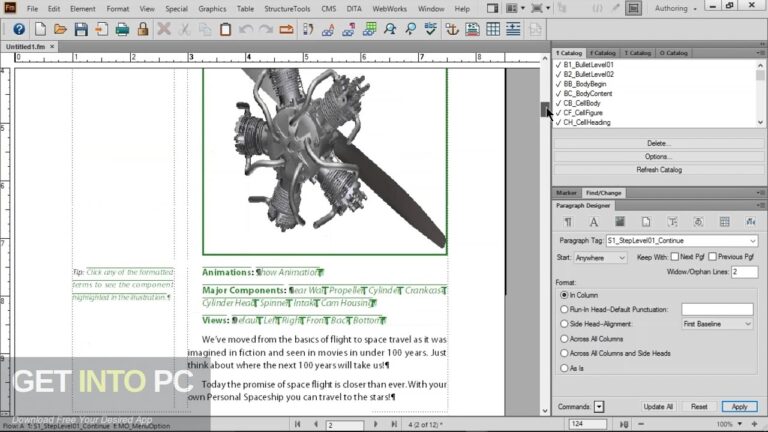This screenshot has width=768, height=432.
Task: Click the orange repeat arrow toolbar icon
Action: click(x=286, y=29)
